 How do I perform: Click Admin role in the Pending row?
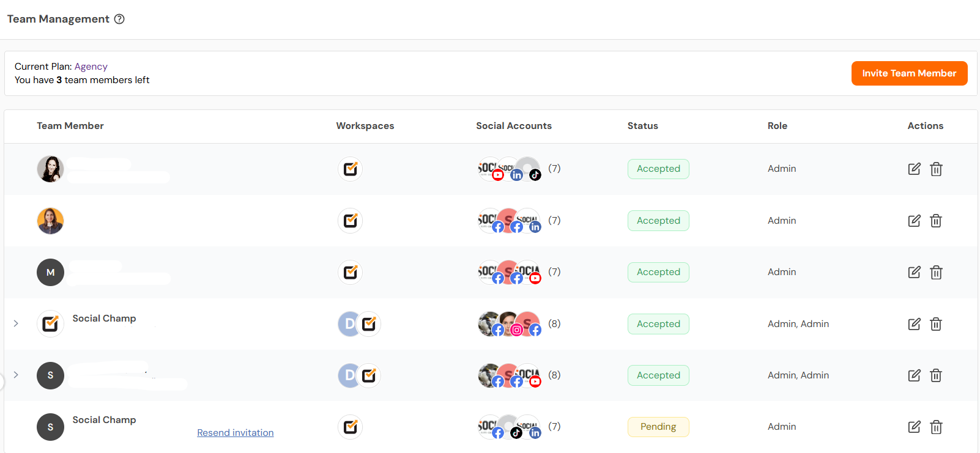(x=782, y=427)
